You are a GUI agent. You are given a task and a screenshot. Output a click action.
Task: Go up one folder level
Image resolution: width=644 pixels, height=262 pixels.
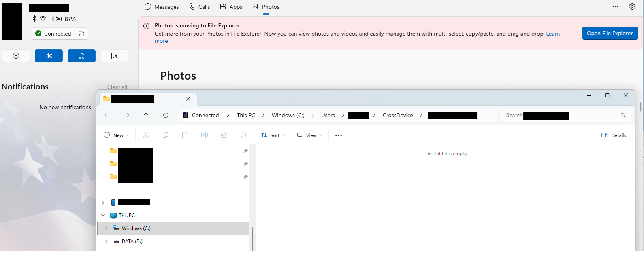click(x=146, y=115)
